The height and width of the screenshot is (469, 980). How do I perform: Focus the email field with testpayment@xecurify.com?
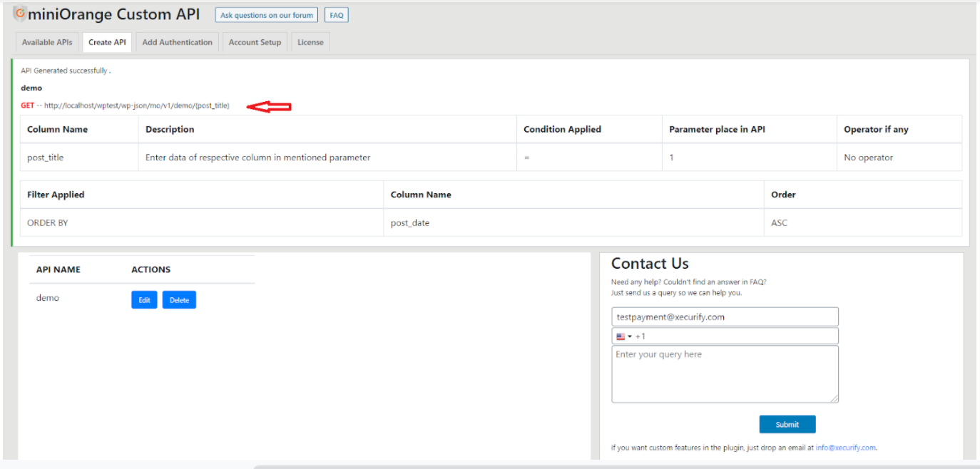(x=725, y=316)
